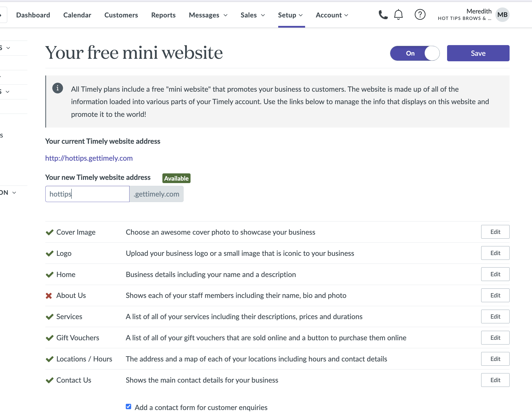Uncheck Add a contact form checkbox
Image resolution: width=532 pixels, height=417 pixels.
(x=129, y=407)
